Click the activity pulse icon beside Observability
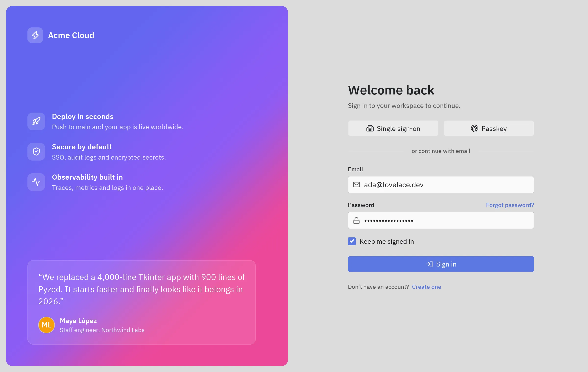The height and width of the screenshot is (372, 588). click(x=36, y=182)
